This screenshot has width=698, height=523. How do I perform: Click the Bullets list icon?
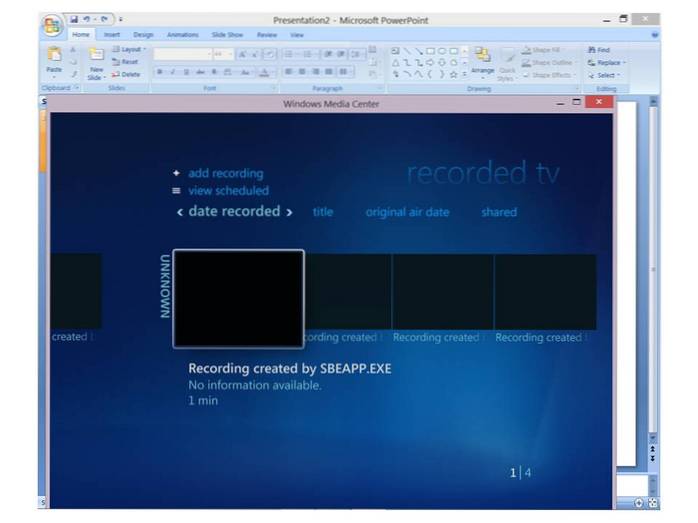(289, 54)
